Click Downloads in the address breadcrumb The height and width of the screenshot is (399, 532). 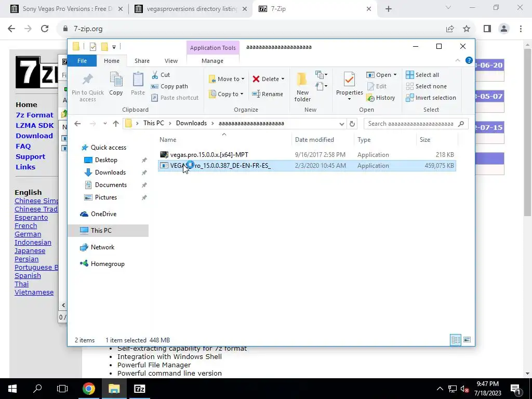point(191,123)
